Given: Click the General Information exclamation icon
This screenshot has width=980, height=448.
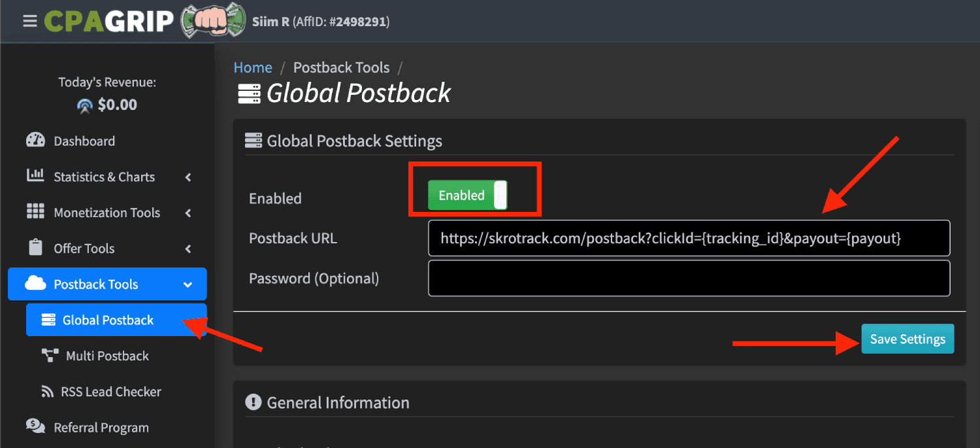Looking at the screenshot, I should 253,402.
